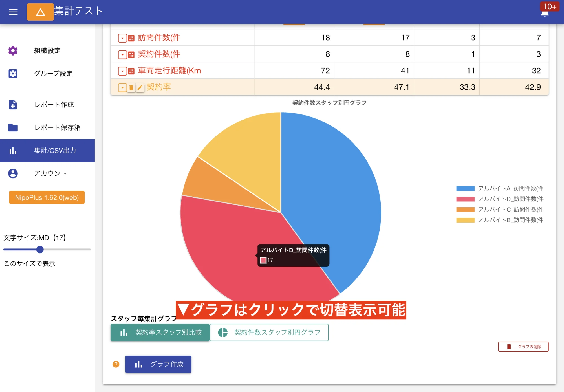Open レポート作成 from the sidebar
The width and height of the screenshot is (564, 392).
point(54,105)
